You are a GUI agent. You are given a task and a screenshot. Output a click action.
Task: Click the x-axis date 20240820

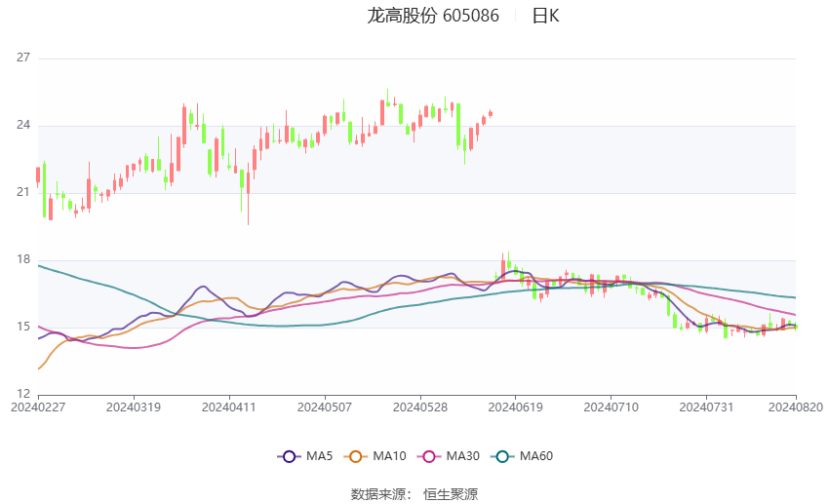click(x=796, y=407)
